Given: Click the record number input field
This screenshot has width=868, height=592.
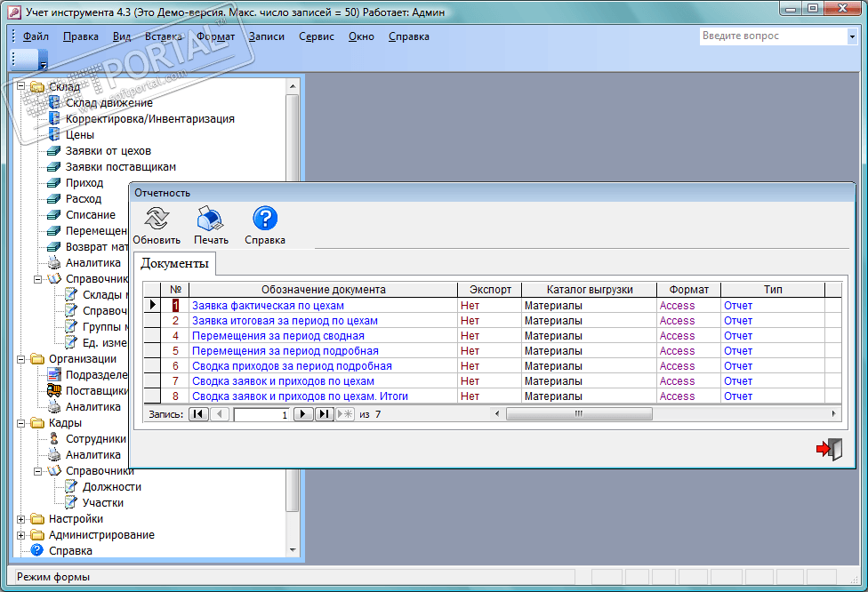Looking at the screenshot, I should (261, 414).
